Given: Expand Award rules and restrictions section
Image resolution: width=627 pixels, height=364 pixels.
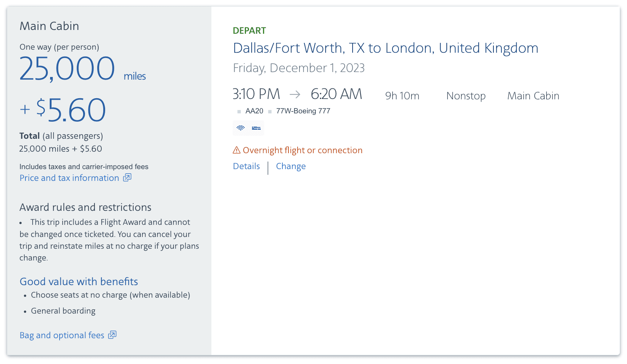Looking at the screenshot, I should tap(85, 207).
